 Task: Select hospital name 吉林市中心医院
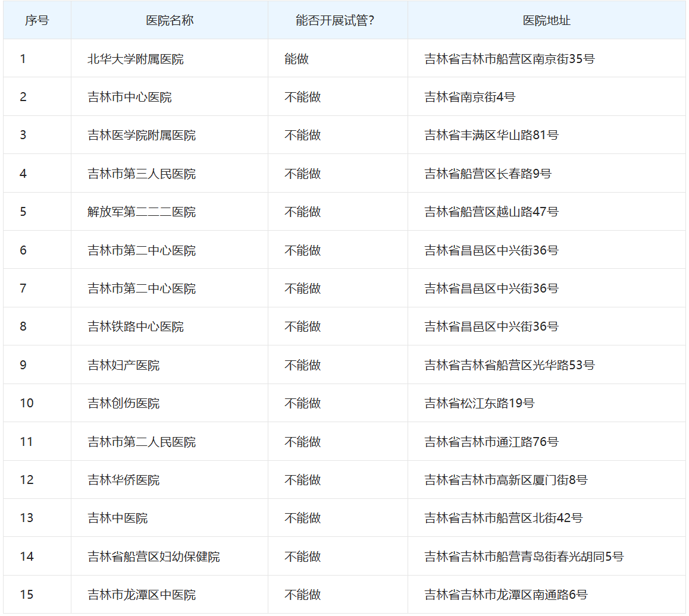click(x=130, y=97)
